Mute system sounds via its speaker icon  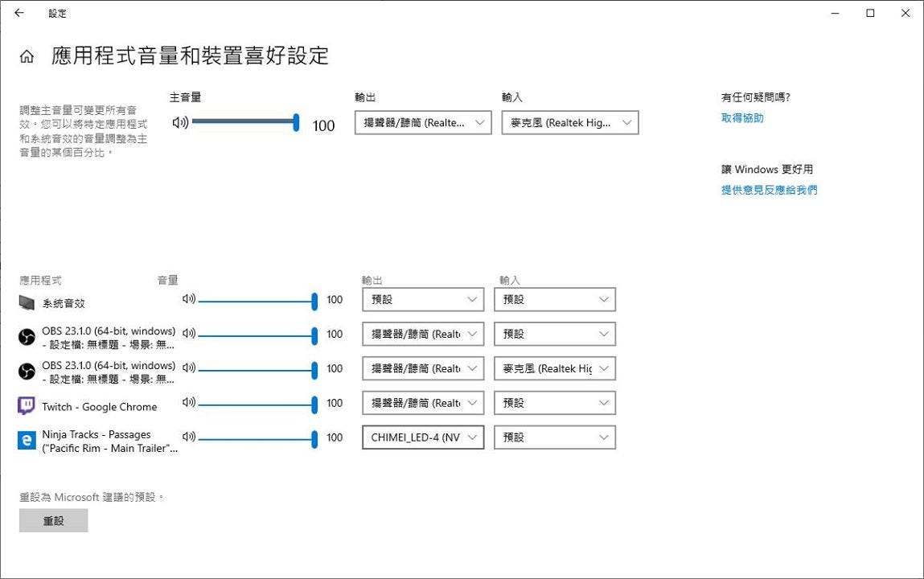[188, 299]
